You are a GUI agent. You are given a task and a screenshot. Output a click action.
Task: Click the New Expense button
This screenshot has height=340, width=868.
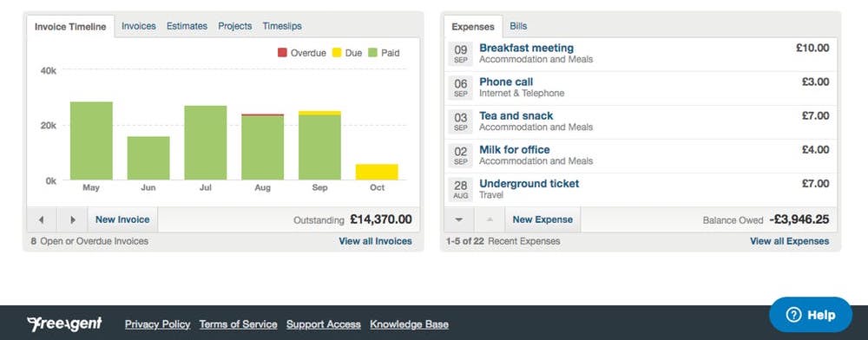(542, 219)
